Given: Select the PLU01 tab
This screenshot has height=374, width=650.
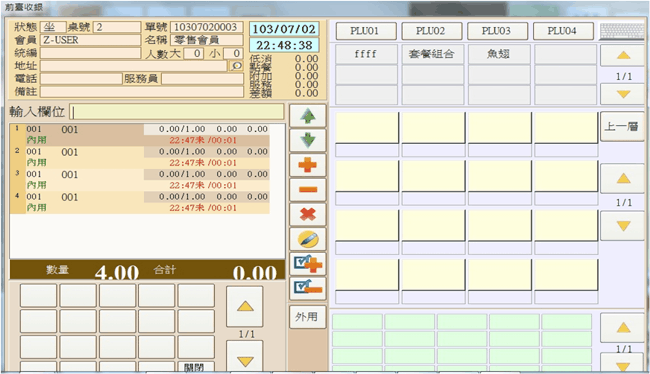Looking at the screenshot, I should pyautogui.click(x=365, y=31).
